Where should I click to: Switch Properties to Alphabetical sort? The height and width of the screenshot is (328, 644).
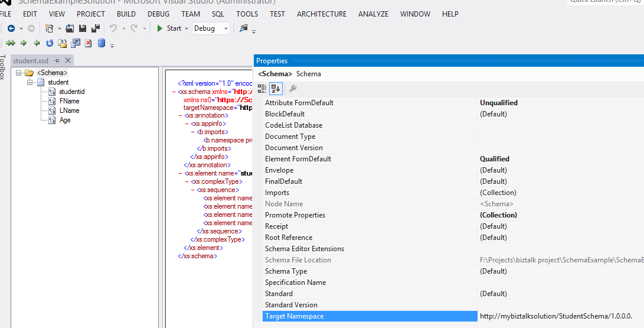pyautogui.click(x=276, y=88)
